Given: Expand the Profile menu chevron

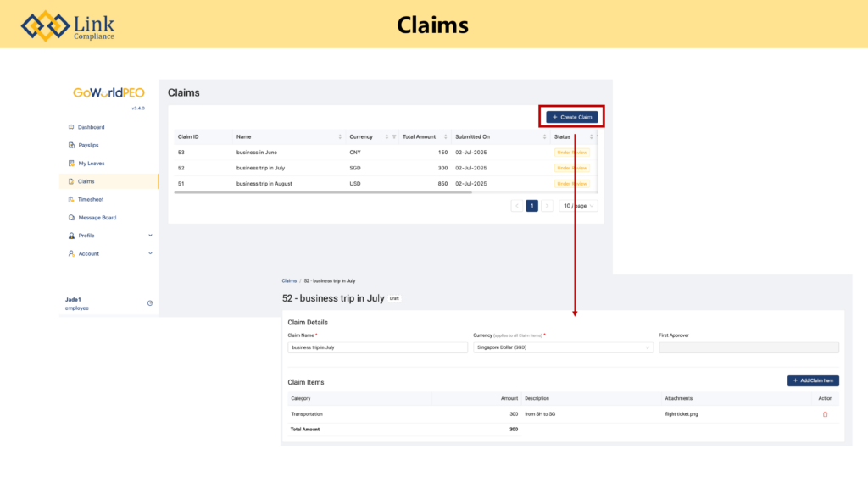Looking at the screenshot, I should [x=150, y=236].
